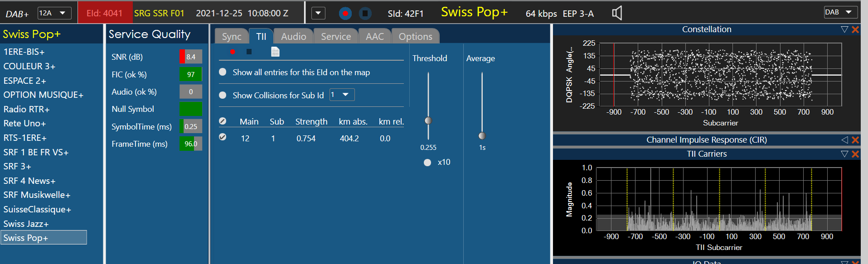Select service Radio RTR+
This screenshot has width=868, height=264.
[x=27, y=109]
